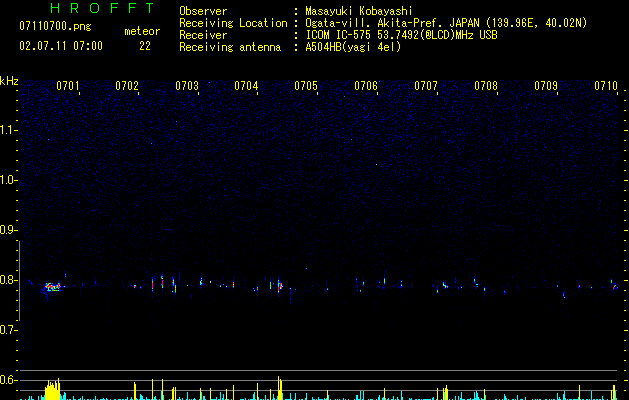Click the 0710 time marker
The width and height of the screenshot is (629, 400).
pyautogui.click(x=606, y=86)
